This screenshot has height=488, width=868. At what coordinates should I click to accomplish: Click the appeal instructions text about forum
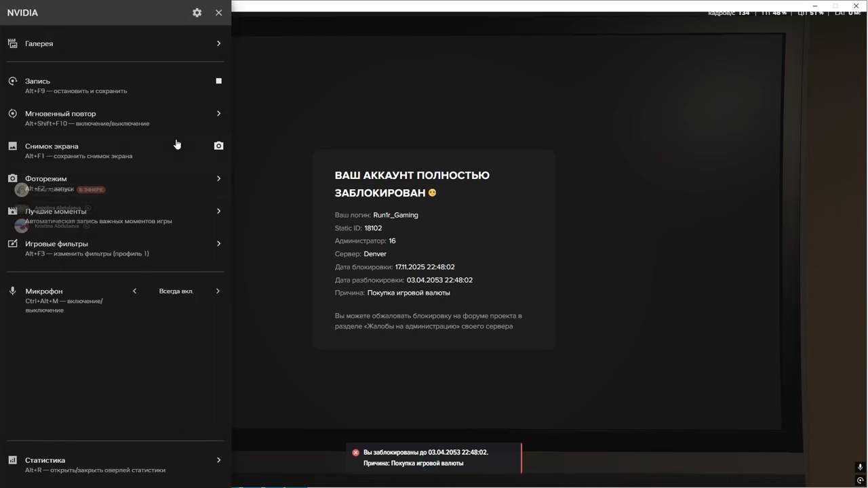point(429,321)
